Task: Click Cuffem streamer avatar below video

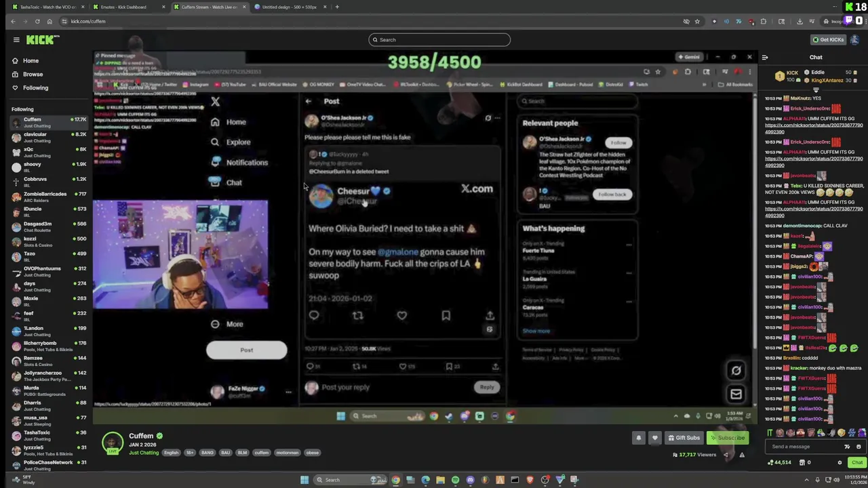Action: coord(113,443)
